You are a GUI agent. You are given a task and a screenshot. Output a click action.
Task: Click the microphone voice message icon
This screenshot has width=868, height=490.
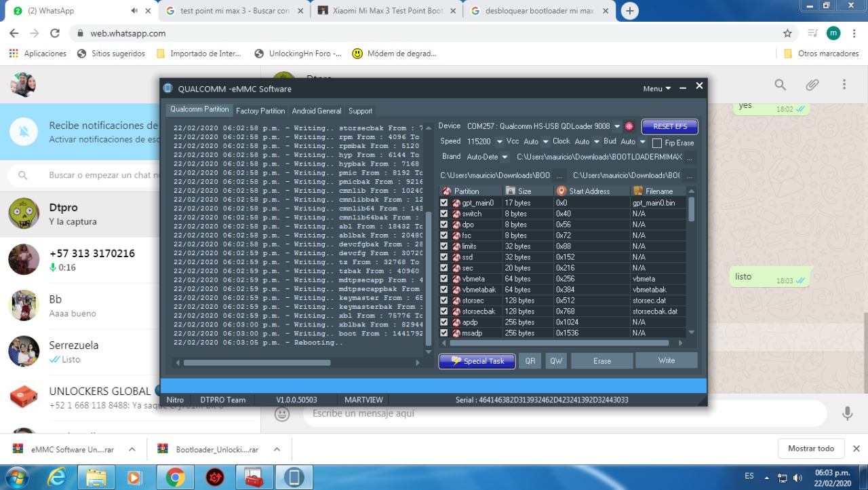coord(847,413)
